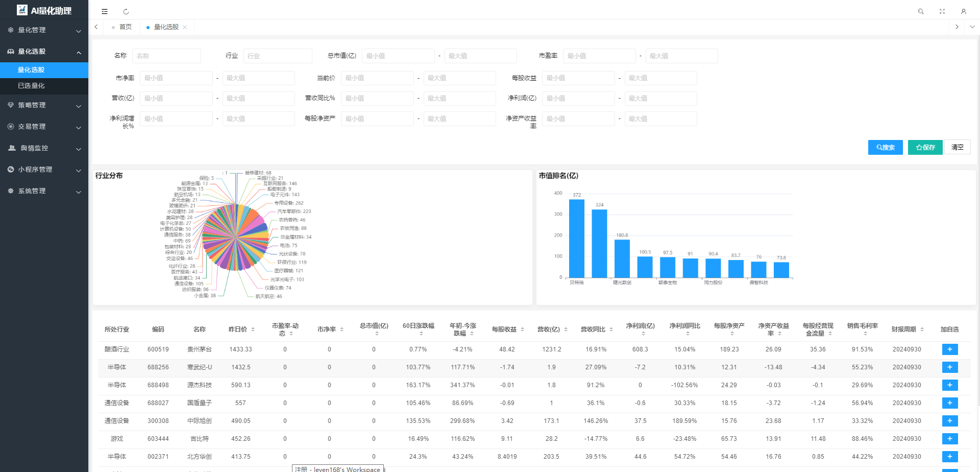The width and height of the screenshot is (980, 472).
Task: Click the tallest 贝特瑞 bar in chart
Action: point(577,238)
